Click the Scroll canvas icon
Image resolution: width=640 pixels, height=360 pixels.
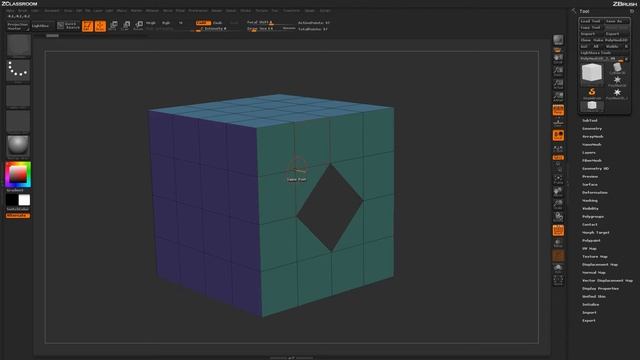coord(558,59)
